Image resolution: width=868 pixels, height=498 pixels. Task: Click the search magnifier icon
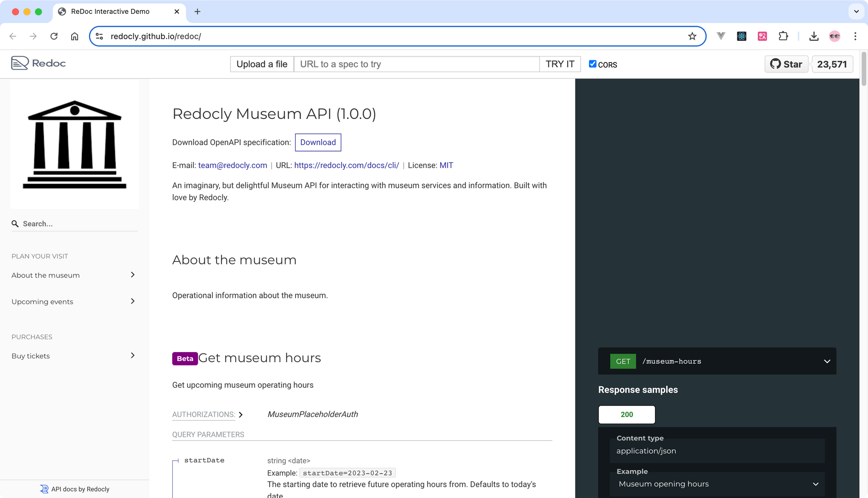(x=15, y=222)
